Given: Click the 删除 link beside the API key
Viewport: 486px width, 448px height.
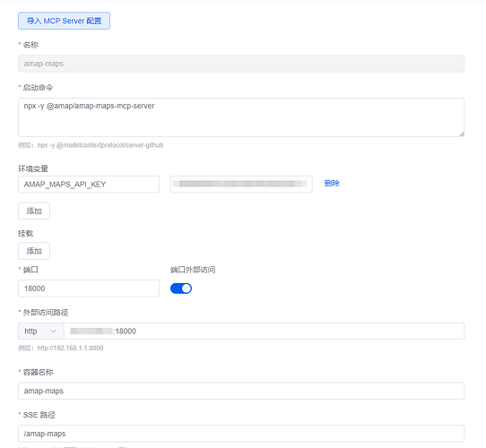Looking at the screenshot, I should click(332, 184).
